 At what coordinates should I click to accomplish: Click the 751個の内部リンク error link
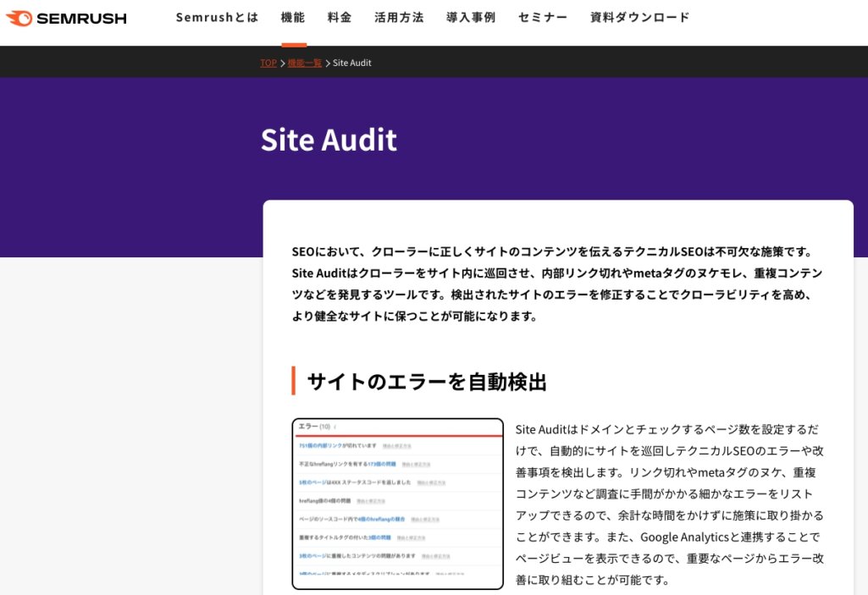coord(322,445)
